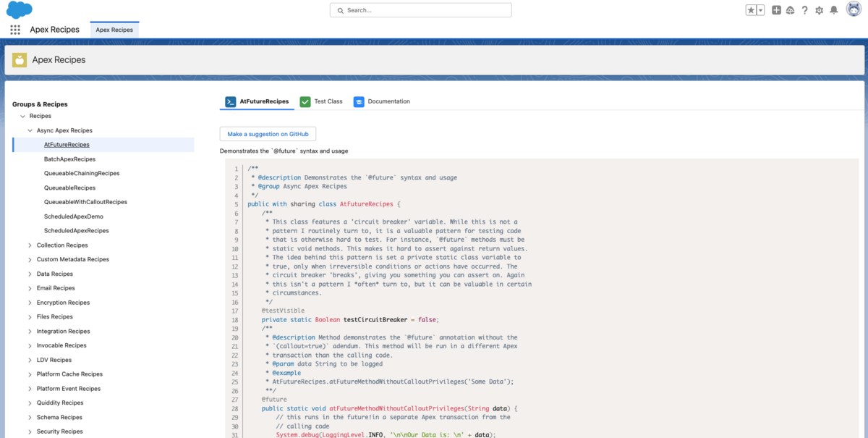Expand the Quiddity Recipes group
This screenshot has width=868, height=438.
pos(30,403)
